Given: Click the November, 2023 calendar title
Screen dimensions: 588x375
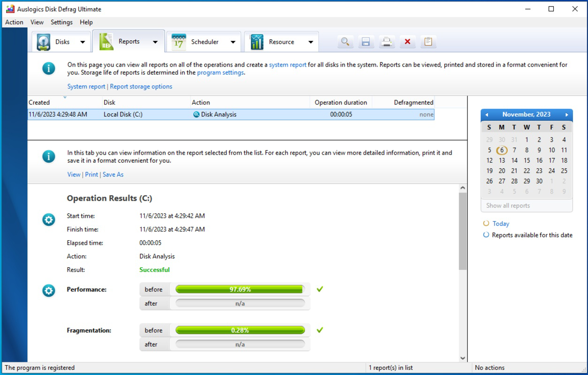Looking at the screenshot, I should tap(527, 114).
